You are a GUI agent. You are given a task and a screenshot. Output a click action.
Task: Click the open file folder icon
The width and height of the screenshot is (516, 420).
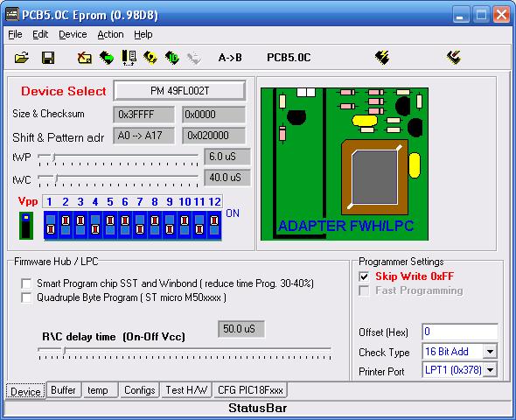(x=22, y=58)
